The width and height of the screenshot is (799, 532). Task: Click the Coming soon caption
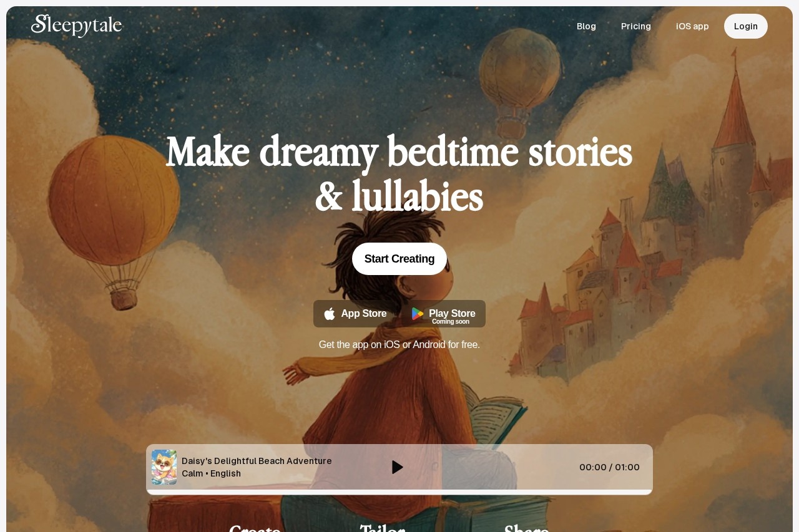451,322
